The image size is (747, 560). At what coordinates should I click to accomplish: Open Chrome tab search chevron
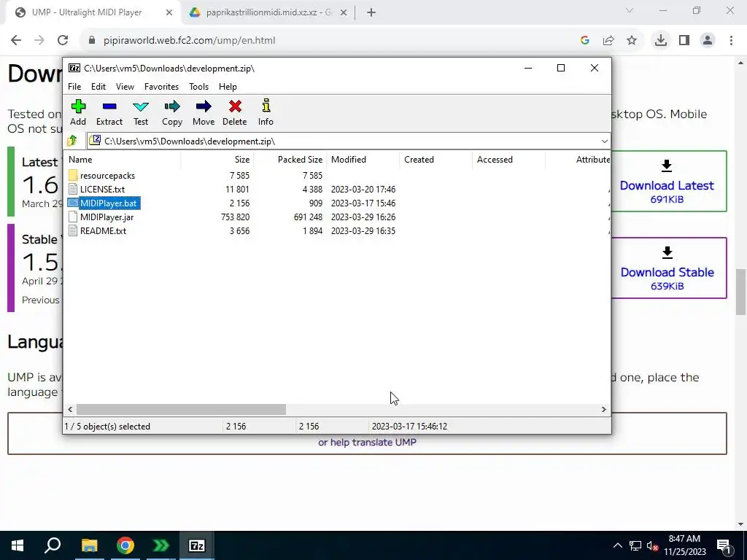coord(630,10)
